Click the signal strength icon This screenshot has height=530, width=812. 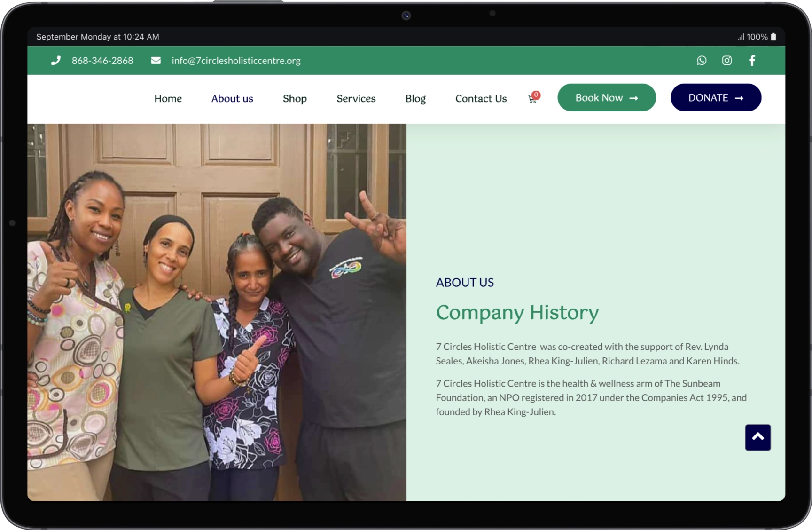tap(741, 37)
